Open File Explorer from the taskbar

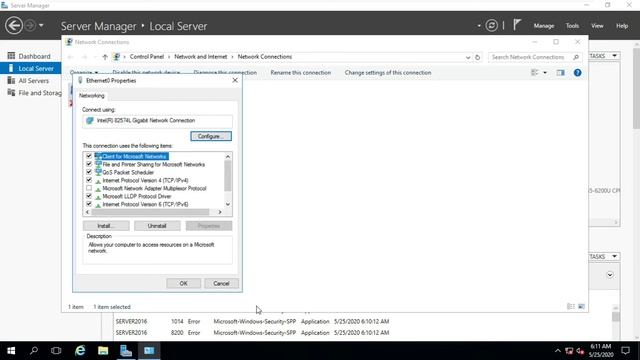click(x=103, y=351)
